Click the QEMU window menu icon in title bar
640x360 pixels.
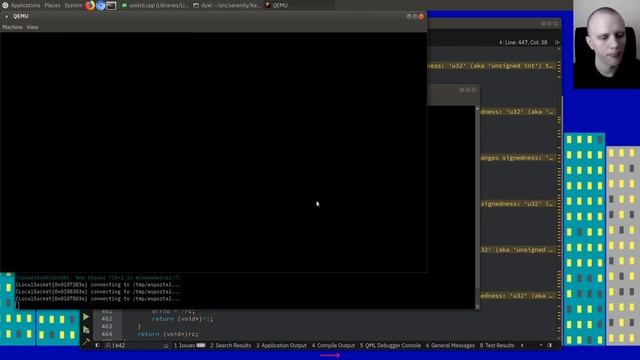pos(7,16)
